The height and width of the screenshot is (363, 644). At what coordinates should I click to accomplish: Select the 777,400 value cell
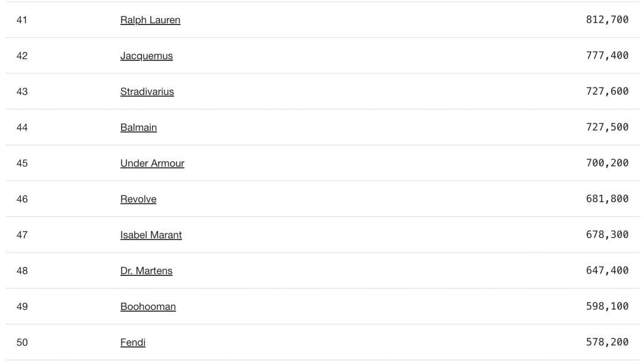point(607,55)
